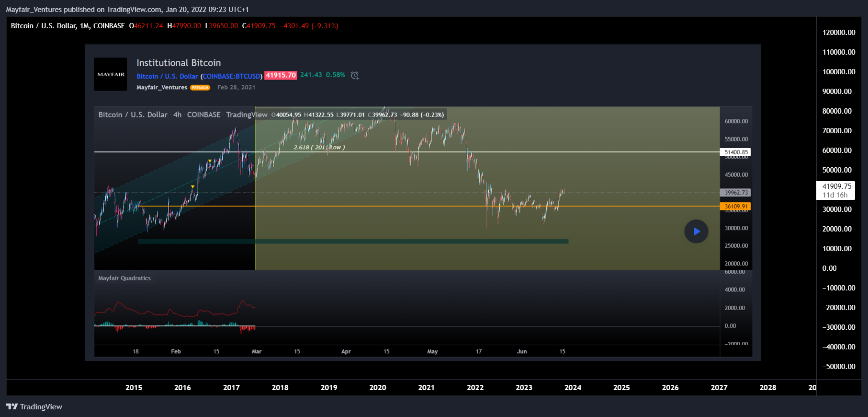This screenshot has width=868, height=417.
Task: Click the red 41915.70 price badge
Action: point(281,75)
